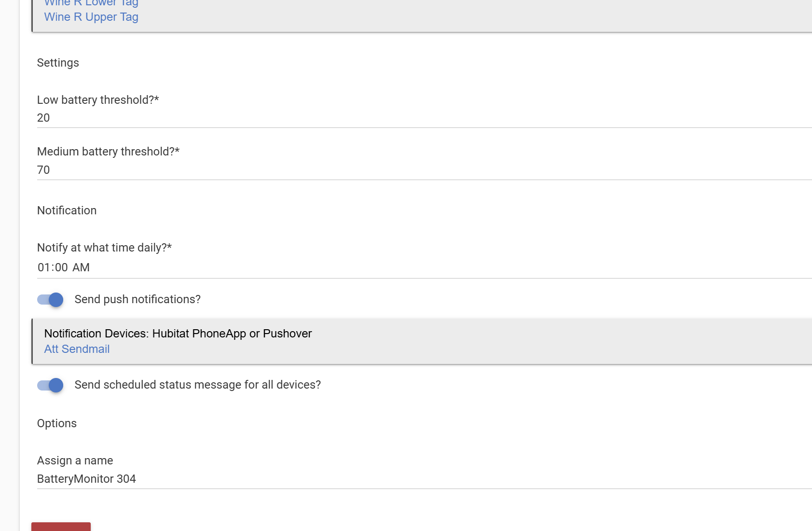Select the minutes portion of the notify time

tap(61, 267)
